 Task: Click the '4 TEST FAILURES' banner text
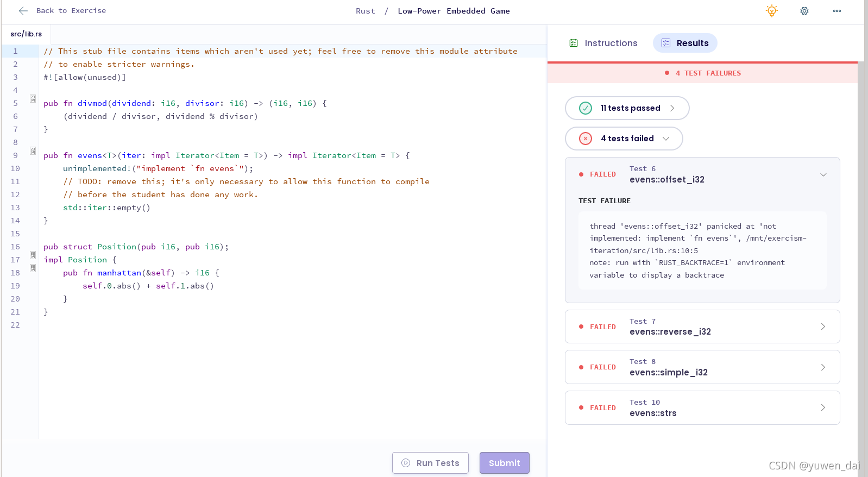click(x=708, y=73)
